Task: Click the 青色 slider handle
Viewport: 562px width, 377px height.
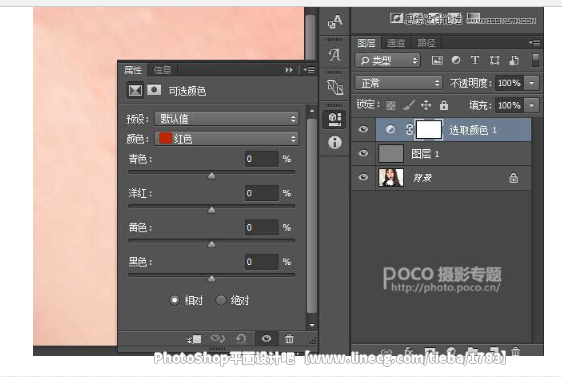Action: click(212, 176)
